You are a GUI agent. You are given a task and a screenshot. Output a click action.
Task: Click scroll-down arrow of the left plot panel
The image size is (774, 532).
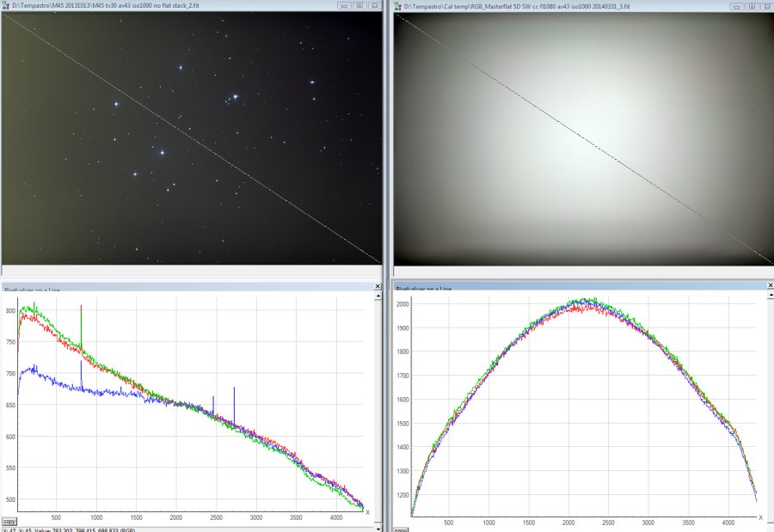pos(378,529)
